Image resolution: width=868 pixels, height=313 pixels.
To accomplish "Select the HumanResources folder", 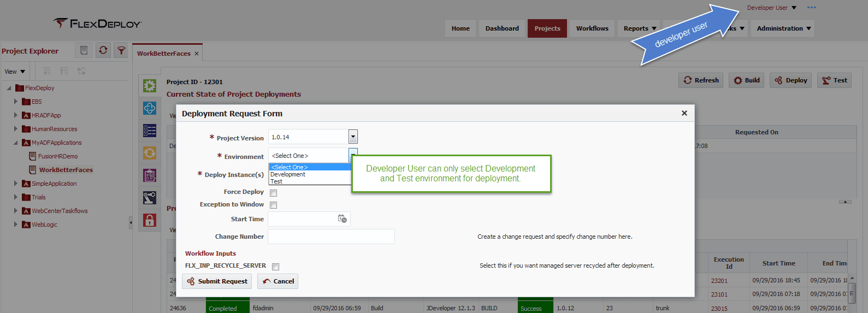I will tap(54, 129).
